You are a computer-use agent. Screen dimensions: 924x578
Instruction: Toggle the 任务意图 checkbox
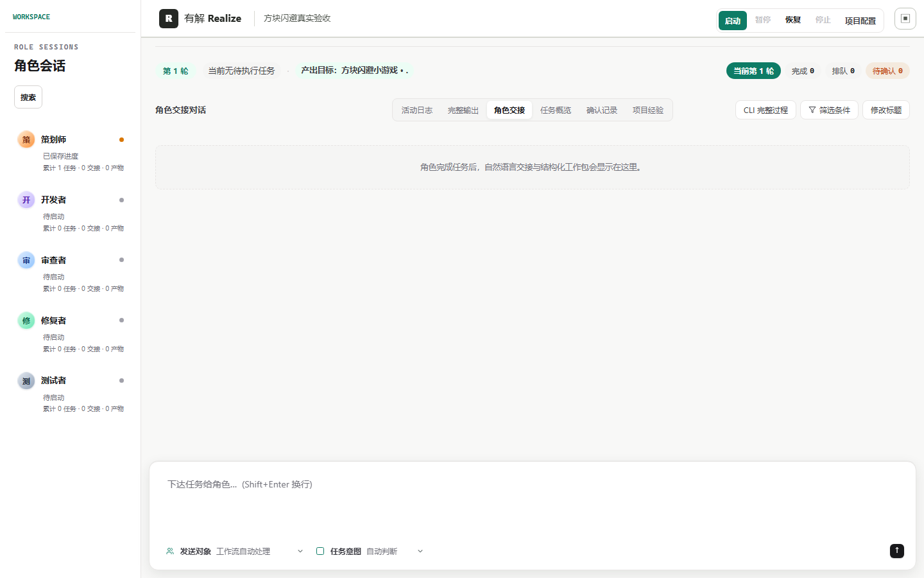point(320,551)
